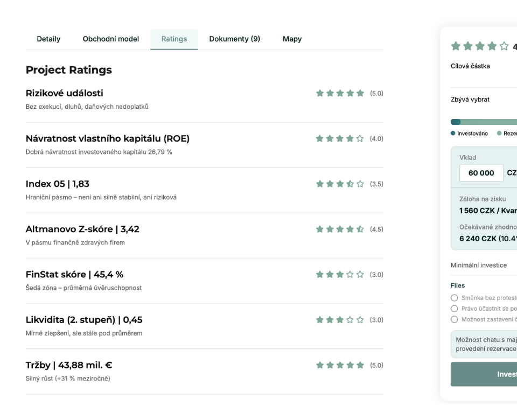Click the Index 05 star rating
517x420 pixels.
(x=340, y=184)
